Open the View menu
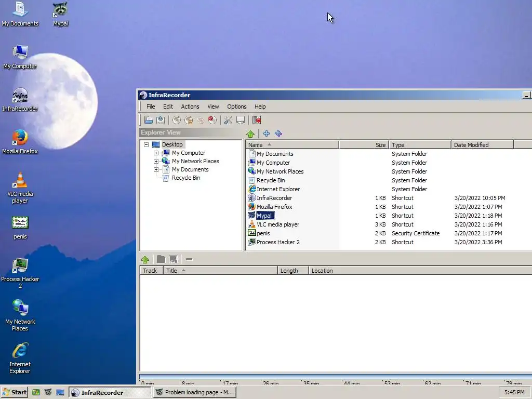This screenshot has width=532, height=399. 213,107
